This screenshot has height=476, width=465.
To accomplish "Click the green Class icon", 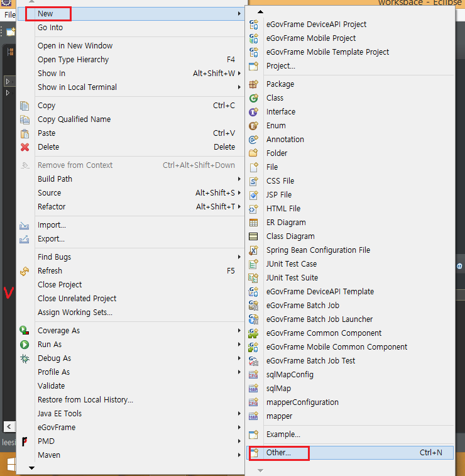I will (x=254, y=97).
